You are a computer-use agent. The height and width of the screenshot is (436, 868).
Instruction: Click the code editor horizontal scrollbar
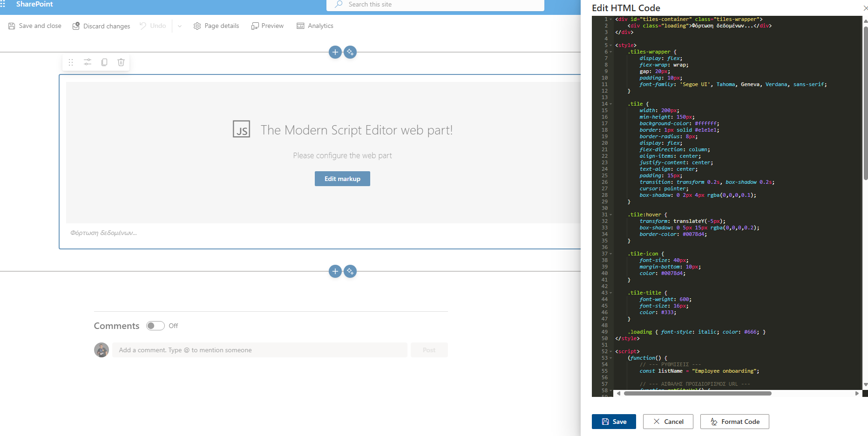pos(697,393)
